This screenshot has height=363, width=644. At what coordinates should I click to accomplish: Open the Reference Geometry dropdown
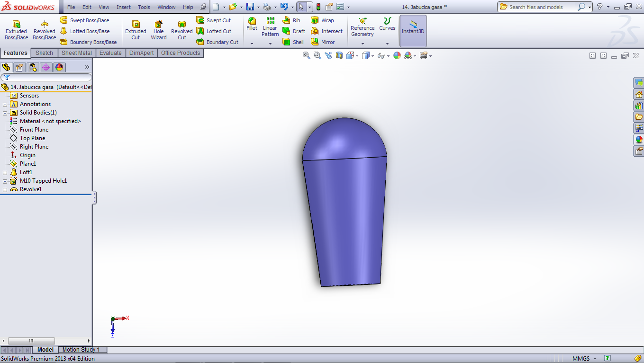[363, 44]
